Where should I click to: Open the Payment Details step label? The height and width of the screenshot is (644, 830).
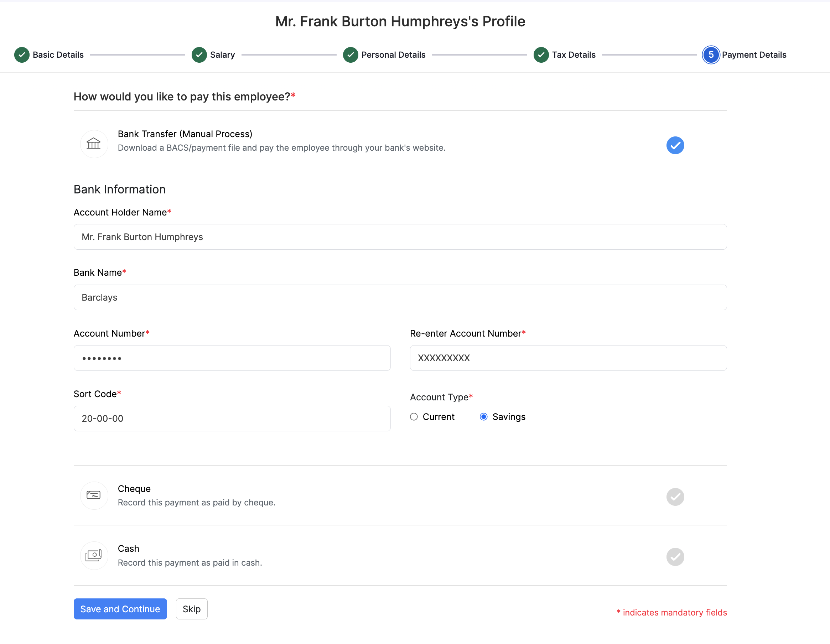coord(754,55)
